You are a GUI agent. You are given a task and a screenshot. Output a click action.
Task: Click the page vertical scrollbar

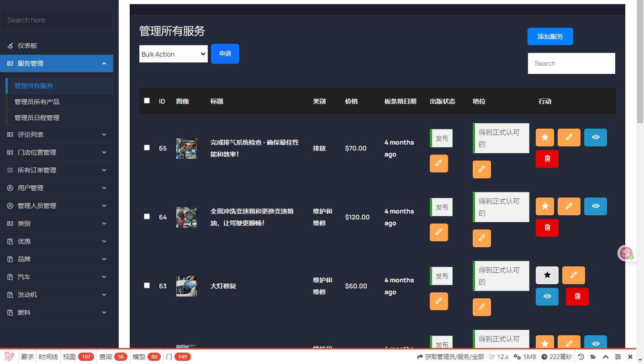(640, 62)
